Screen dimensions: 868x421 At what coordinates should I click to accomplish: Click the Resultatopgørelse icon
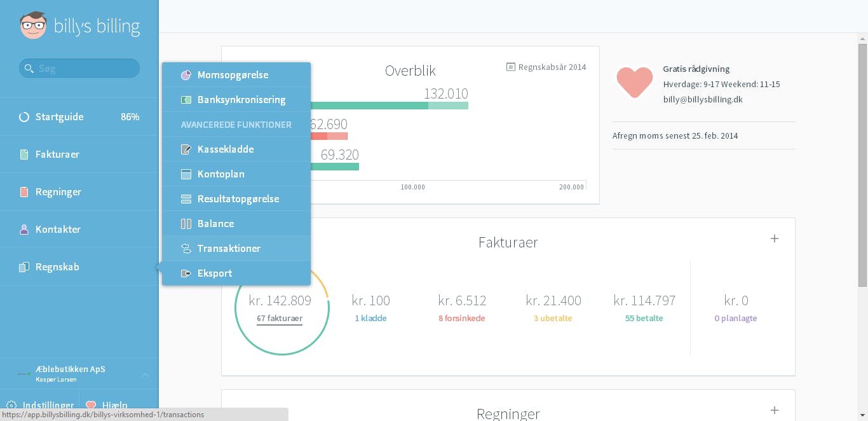186,199
